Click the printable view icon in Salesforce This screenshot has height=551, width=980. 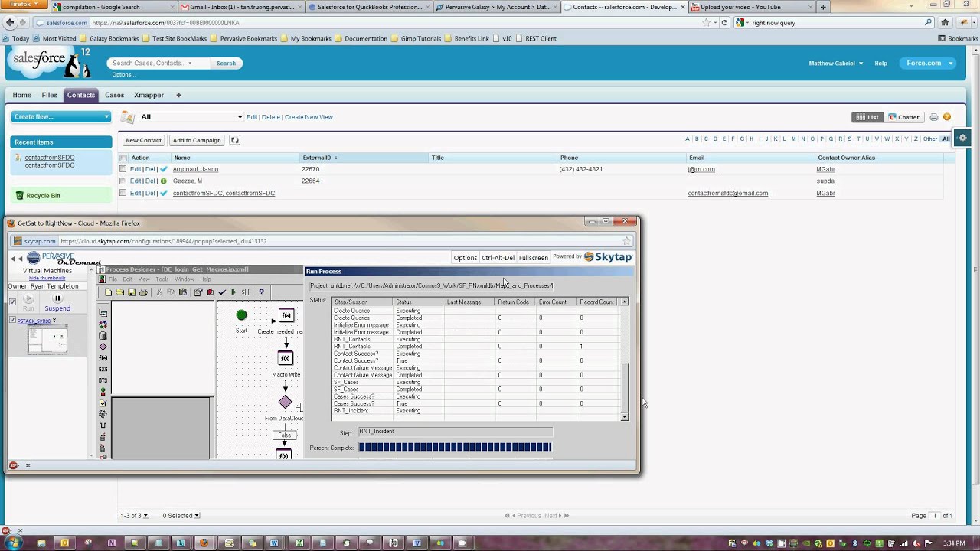(x=934, y=117)
